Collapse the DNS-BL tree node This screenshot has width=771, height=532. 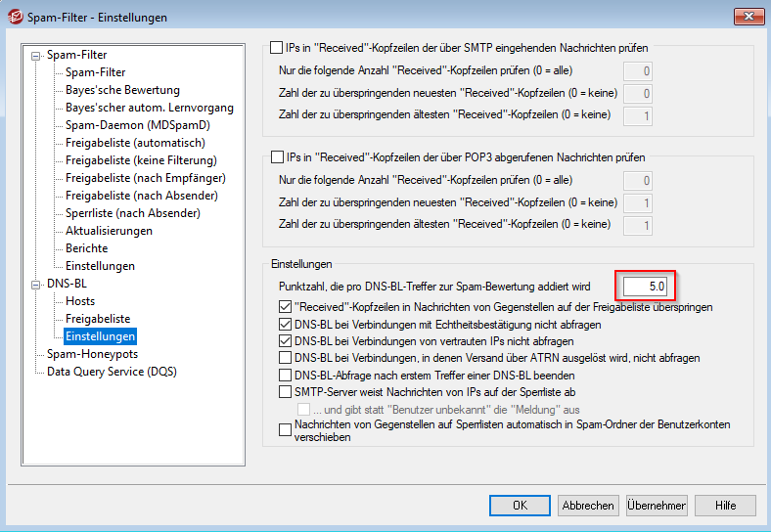click(37, 284)
